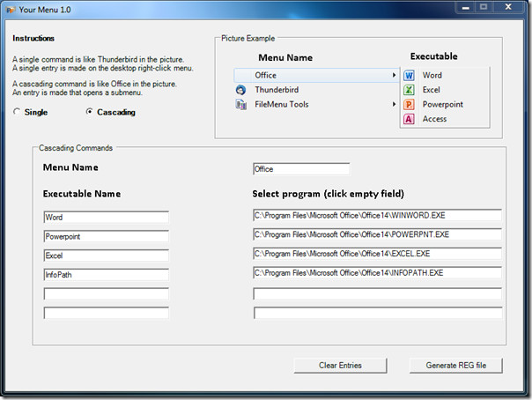The width and height of the screenshot is (532, 400).
Task: Click the Word icon in picture example
Action: coord(409,75)
